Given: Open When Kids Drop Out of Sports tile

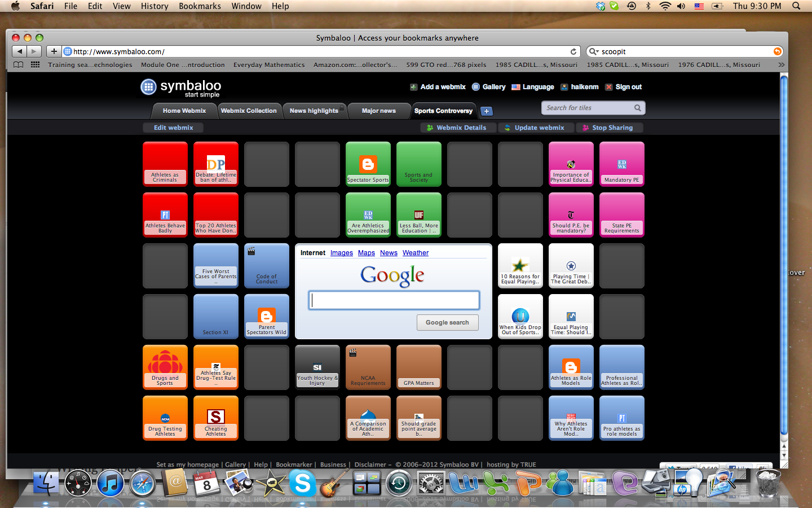Looking at the screenshot, I should pyautogui.click(x=520, y=317).
